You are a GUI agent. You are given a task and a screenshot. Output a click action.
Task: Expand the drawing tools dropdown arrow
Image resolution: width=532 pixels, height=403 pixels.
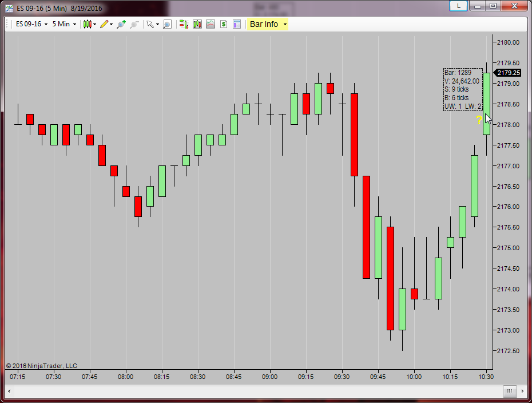pos(111,25)
